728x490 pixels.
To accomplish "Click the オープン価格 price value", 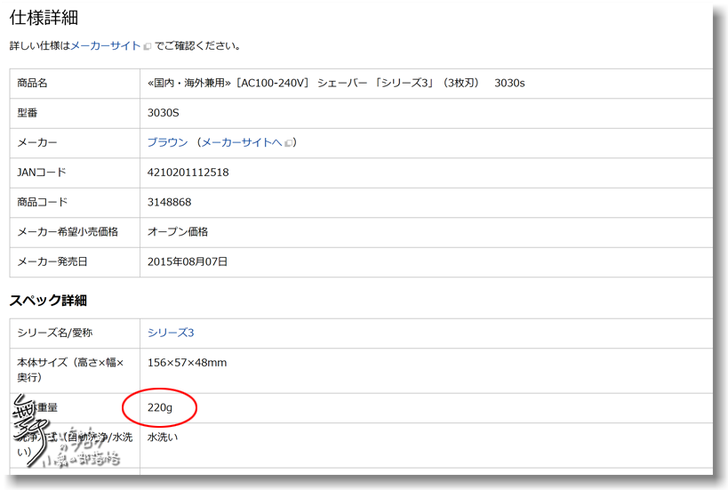I will point(177,232).
